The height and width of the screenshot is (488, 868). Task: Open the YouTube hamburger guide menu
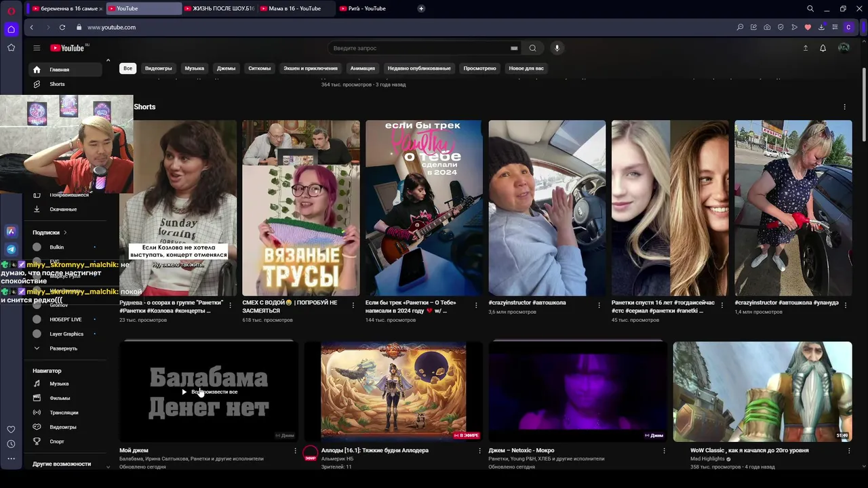37,48
